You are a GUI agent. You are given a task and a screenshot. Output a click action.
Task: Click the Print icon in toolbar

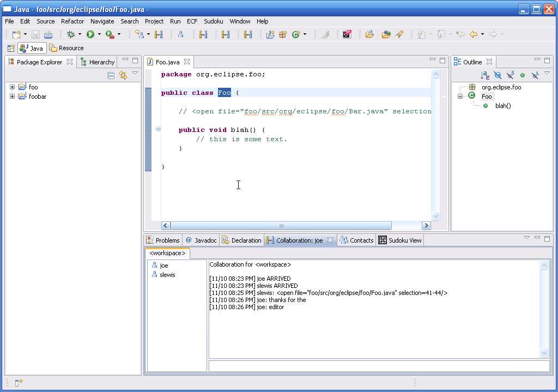[x=48, y=34]
